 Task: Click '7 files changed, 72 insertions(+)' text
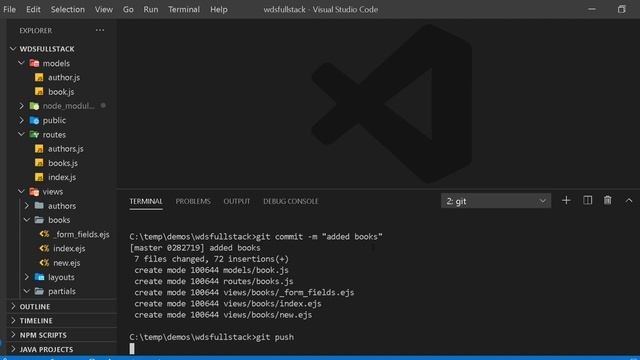(x=211, y=259)
